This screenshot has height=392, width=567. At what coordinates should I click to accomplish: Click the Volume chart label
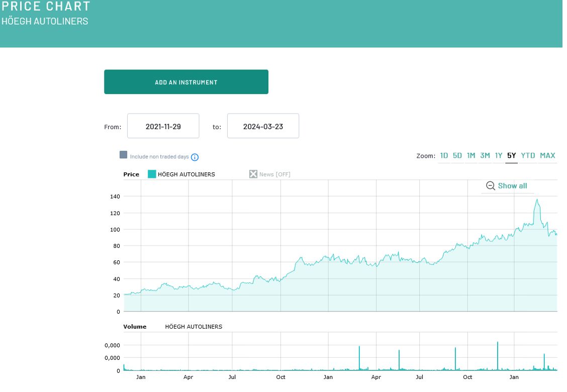point(135,327)
